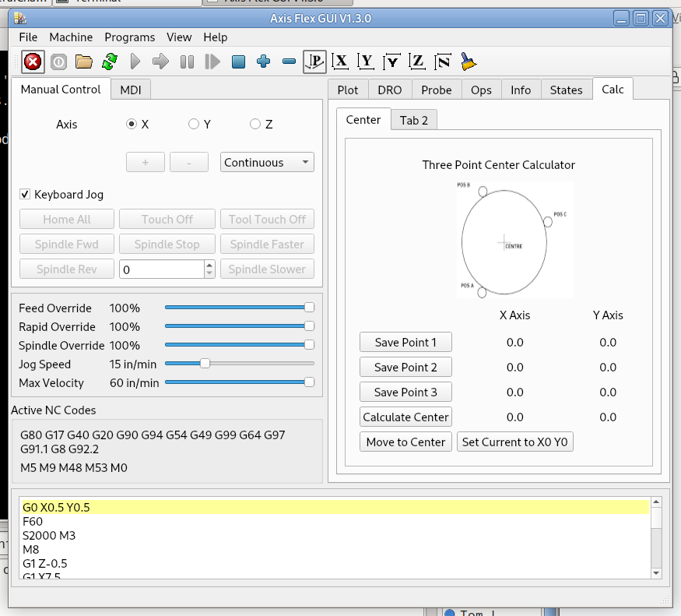The image size is (681, 616).
Task: Reload the program with green arrows icon
Action: (110, 62)
